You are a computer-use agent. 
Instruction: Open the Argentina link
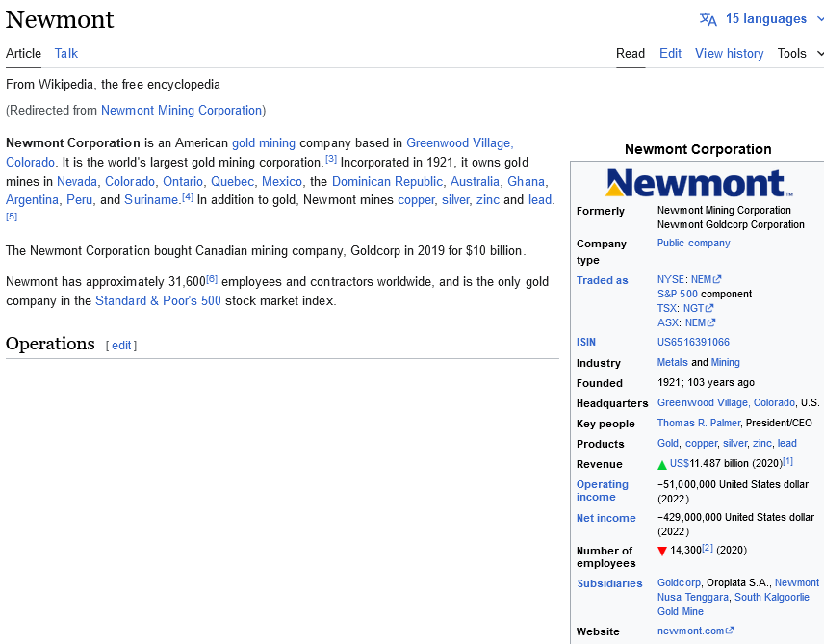tap(32, 200)
